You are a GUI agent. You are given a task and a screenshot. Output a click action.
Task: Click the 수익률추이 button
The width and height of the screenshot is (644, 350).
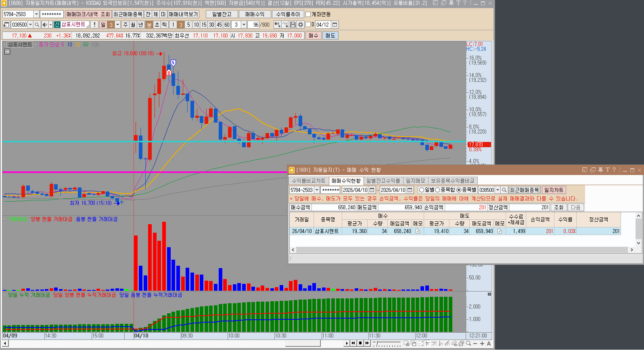click(x=288, y=14)
